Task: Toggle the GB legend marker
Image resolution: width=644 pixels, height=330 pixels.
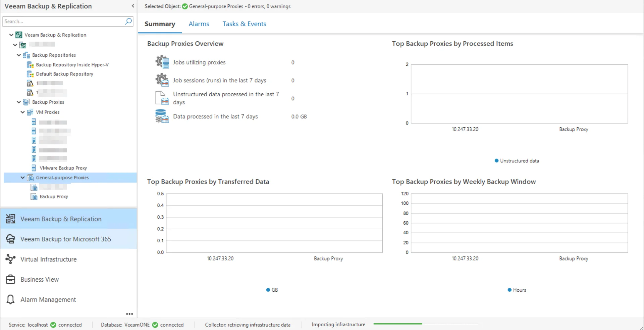Action: coord(268,290)
